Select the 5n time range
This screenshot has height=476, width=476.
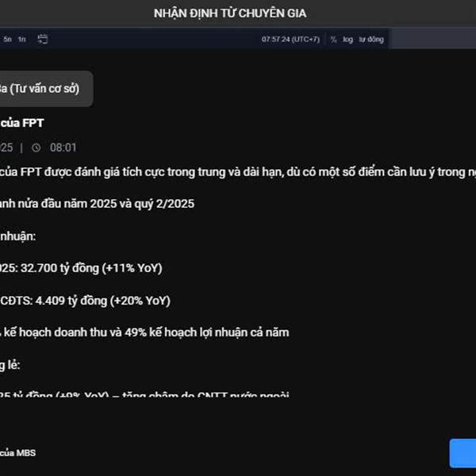pyautogui.click(x=8, y=39)
